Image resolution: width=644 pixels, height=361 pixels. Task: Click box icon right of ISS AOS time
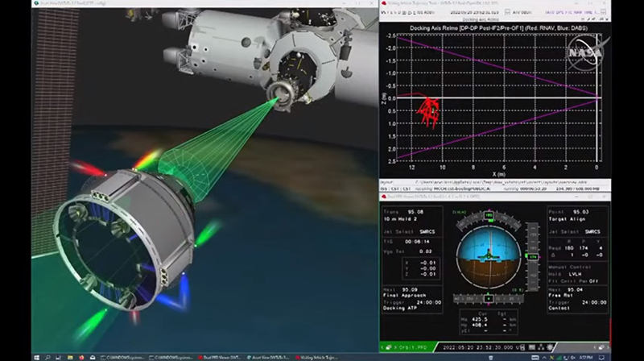click(x=507, y=12)
